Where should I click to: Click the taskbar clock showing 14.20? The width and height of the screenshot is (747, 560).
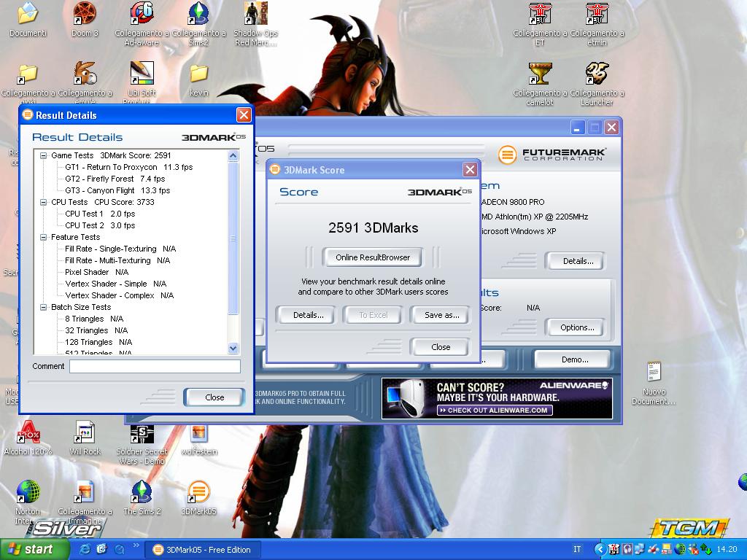pos(727,550)
